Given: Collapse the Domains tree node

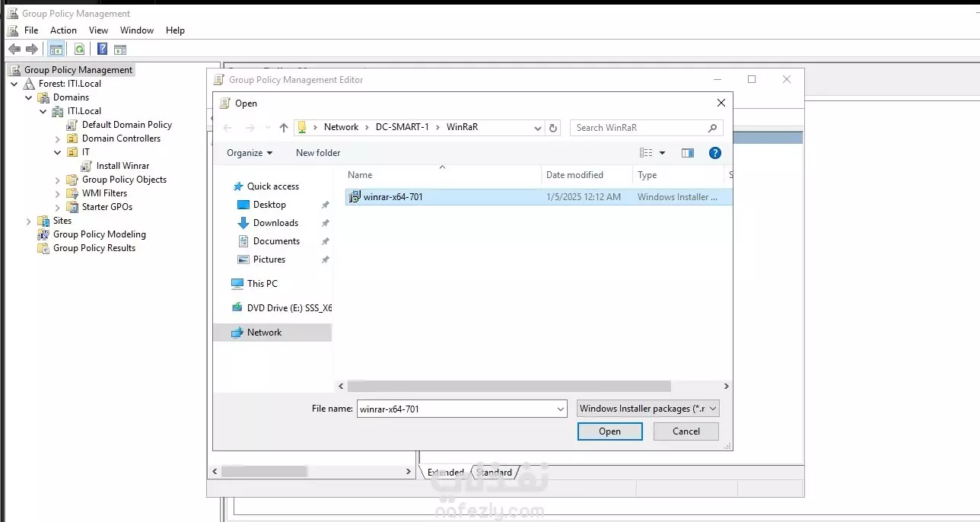Looking at the screenshot, I should [x=29, y=97].
